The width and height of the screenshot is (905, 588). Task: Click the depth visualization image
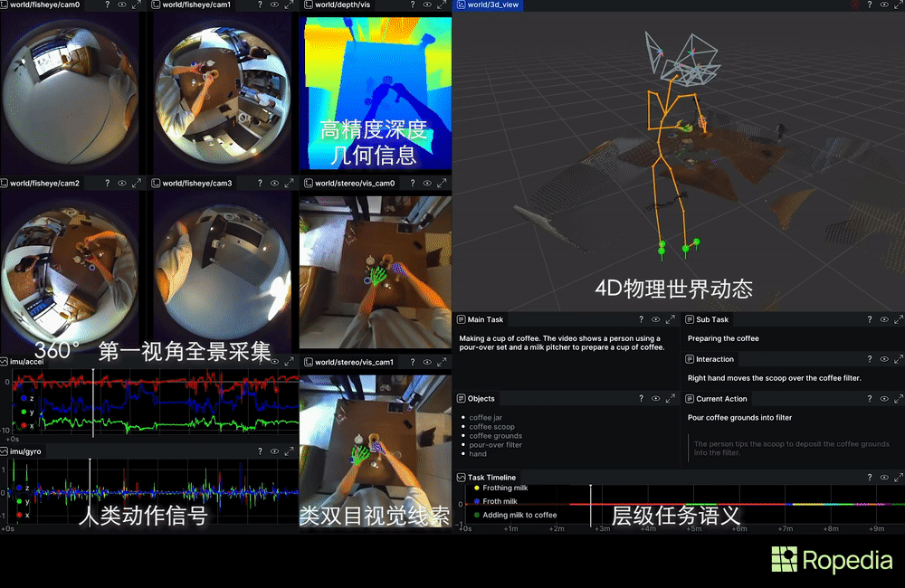pos(375,90)
